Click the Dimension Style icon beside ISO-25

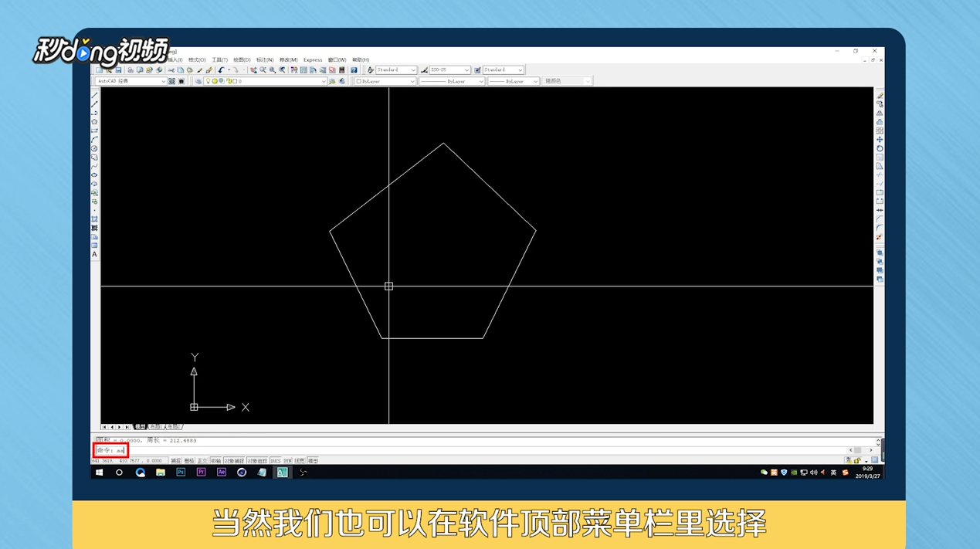coord(424,70)
